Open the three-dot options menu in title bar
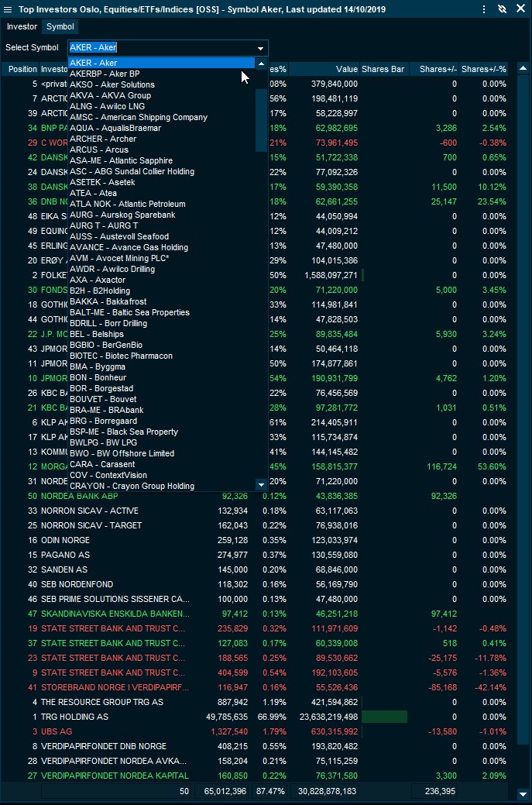Screen dimensions: 532x805 click(484, 9)
